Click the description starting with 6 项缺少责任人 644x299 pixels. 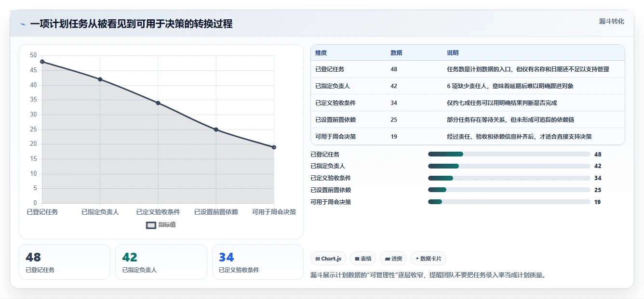(510, 86)
